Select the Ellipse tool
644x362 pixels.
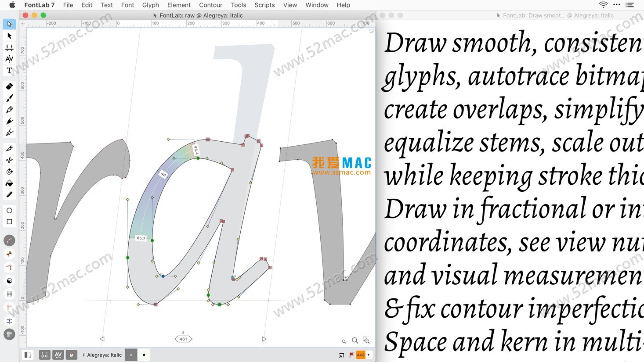(x=9, y=211)
